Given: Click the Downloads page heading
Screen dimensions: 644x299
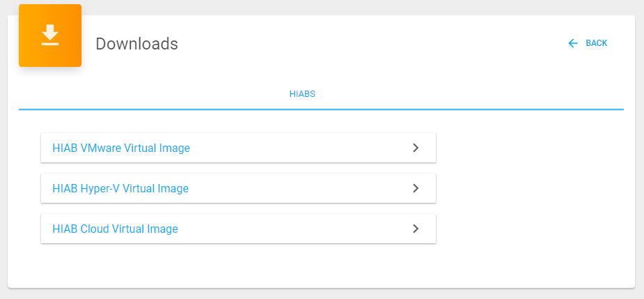Looking at the screenshot, I should click(x=136, y=44).
